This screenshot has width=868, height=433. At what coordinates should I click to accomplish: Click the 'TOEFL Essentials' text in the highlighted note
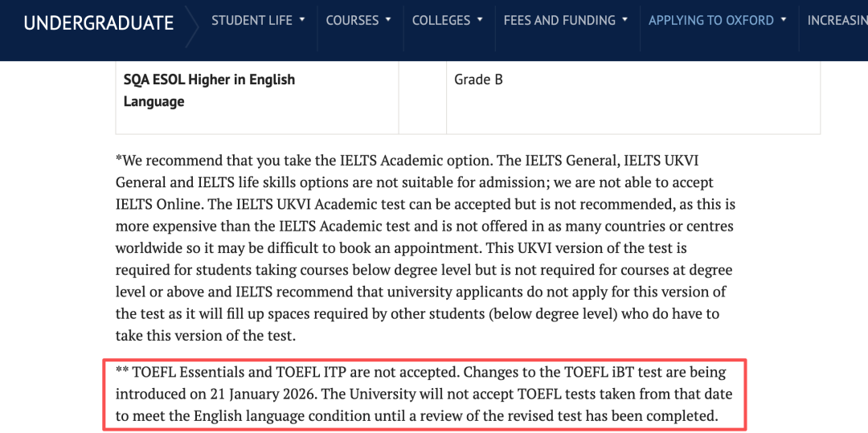pos(183,373)
